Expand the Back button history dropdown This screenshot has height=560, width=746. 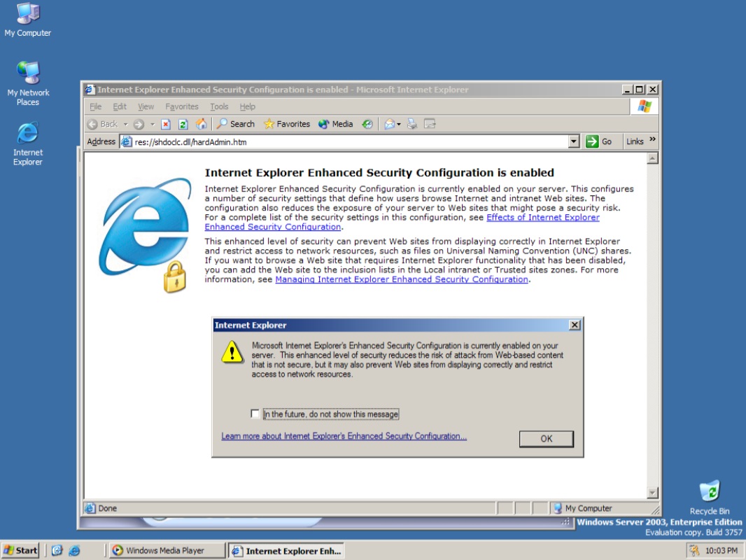[x=125, y=124]
